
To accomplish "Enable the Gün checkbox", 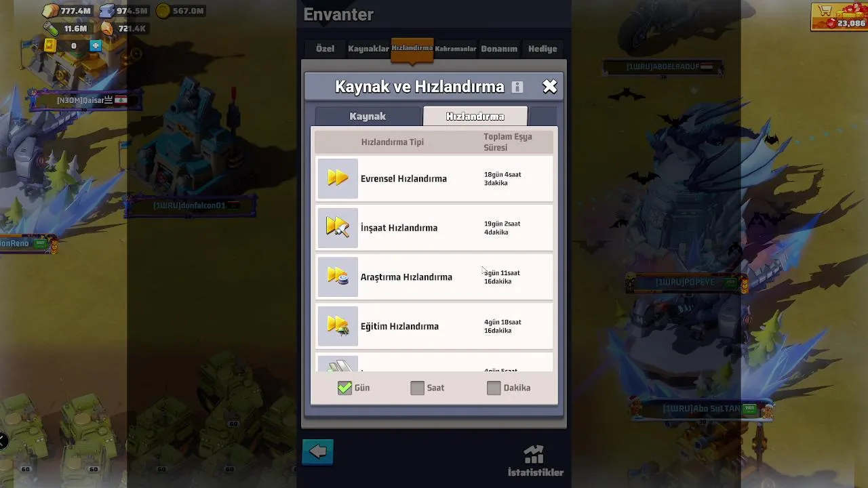I will coord(344,388).
